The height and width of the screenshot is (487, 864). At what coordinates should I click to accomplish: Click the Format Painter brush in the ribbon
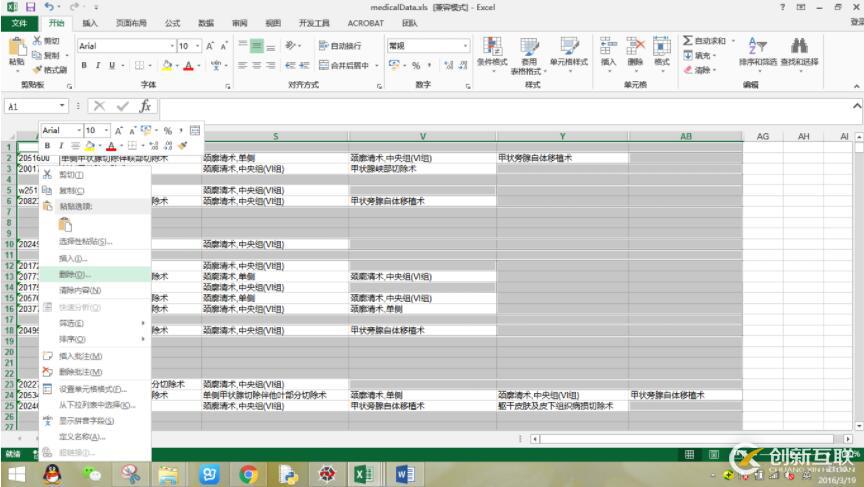tap(37, 69)
